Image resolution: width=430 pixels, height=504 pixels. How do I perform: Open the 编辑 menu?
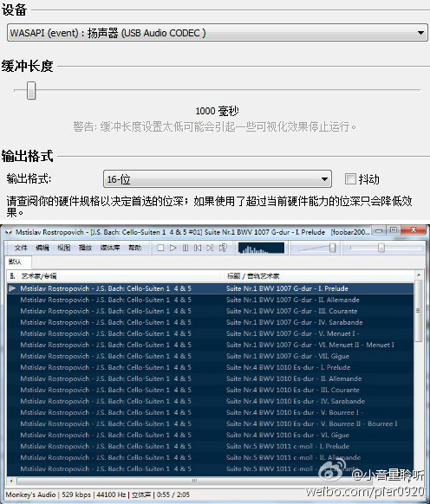click(x=42, y=248)
